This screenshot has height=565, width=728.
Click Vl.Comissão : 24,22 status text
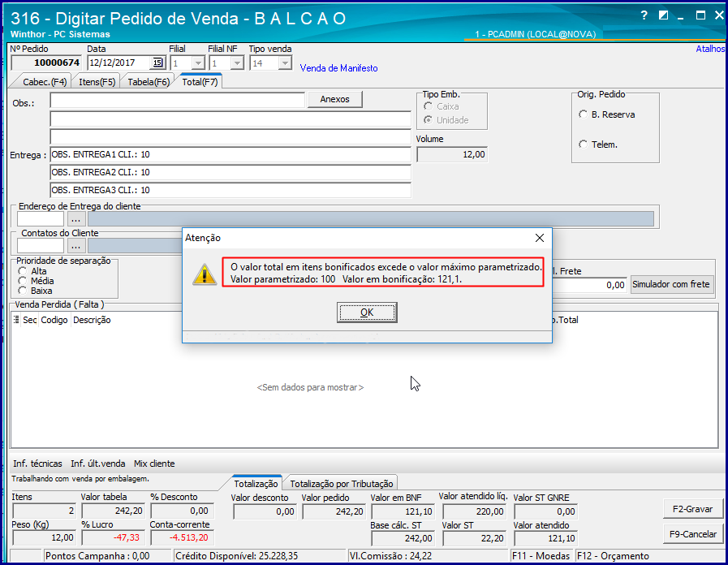(390, 556)
